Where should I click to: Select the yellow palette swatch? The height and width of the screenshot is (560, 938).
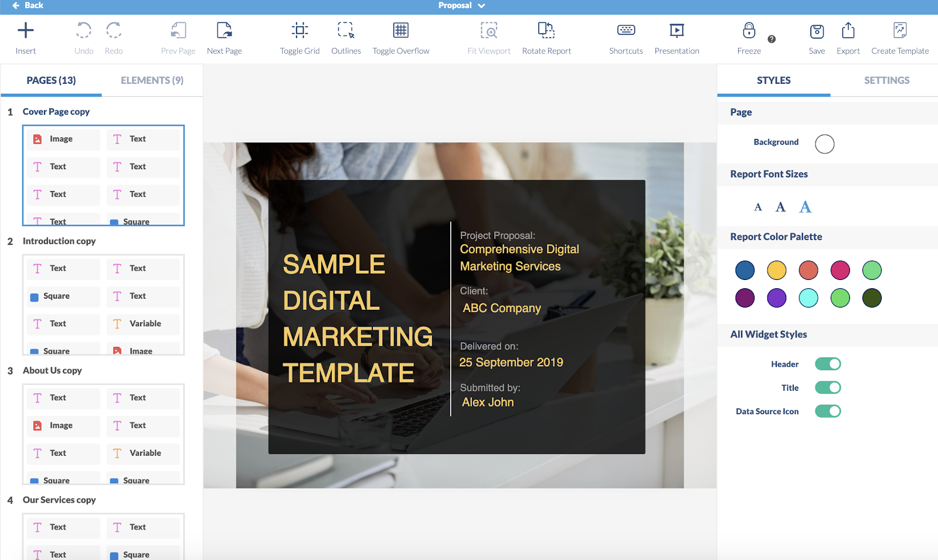(776, 270)
